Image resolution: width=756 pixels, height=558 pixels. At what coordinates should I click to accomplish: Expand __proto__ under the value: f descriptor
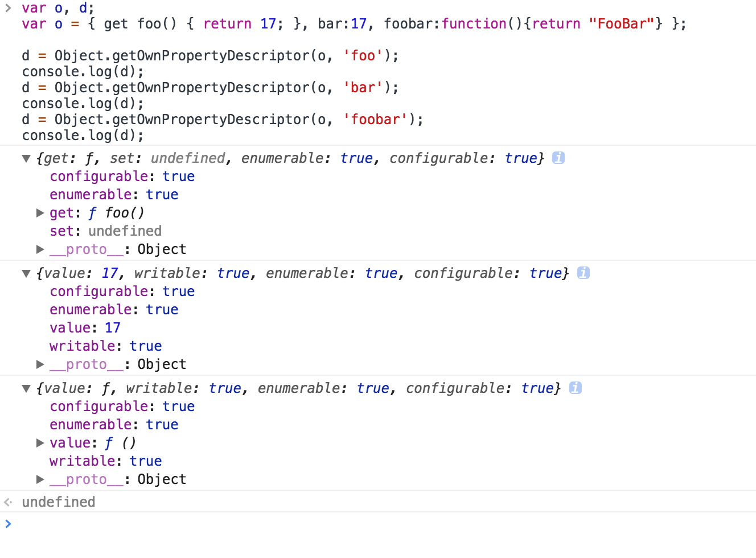tap(40, 479)
